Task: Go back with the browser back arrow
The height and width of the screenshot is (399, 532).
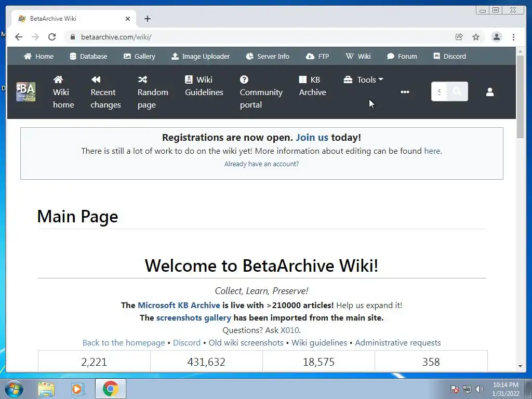Action: pyautogui.click(x=19, y=37)
